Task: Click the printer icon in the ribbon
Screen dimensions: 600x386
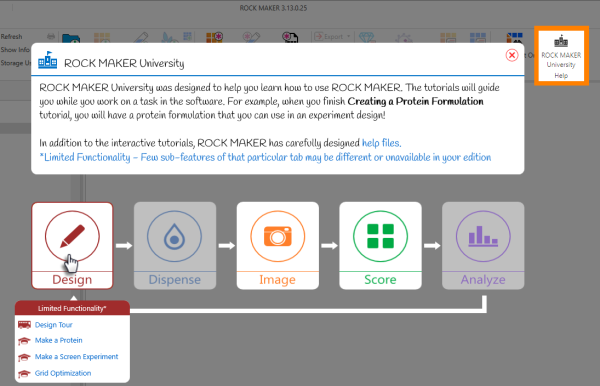Action: click(x=51, y=37)
